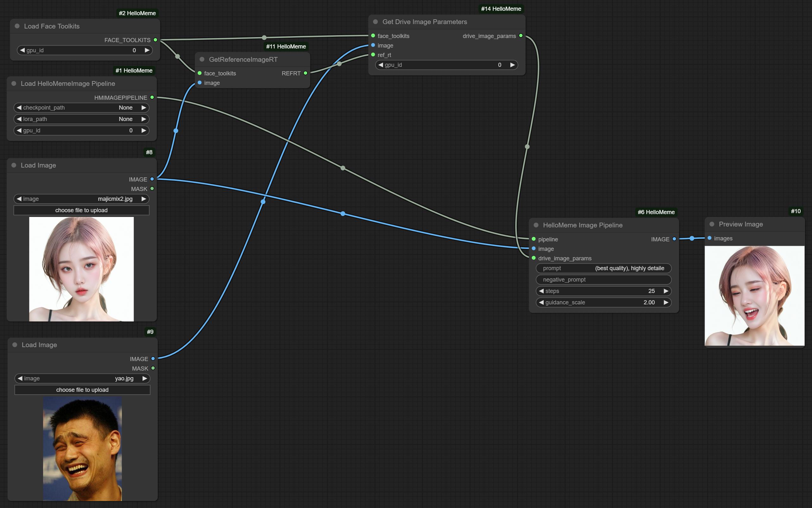This screenshot has width=812, height=508.
Task: Open lora_path None dropdown
Action: coord(81,119)
